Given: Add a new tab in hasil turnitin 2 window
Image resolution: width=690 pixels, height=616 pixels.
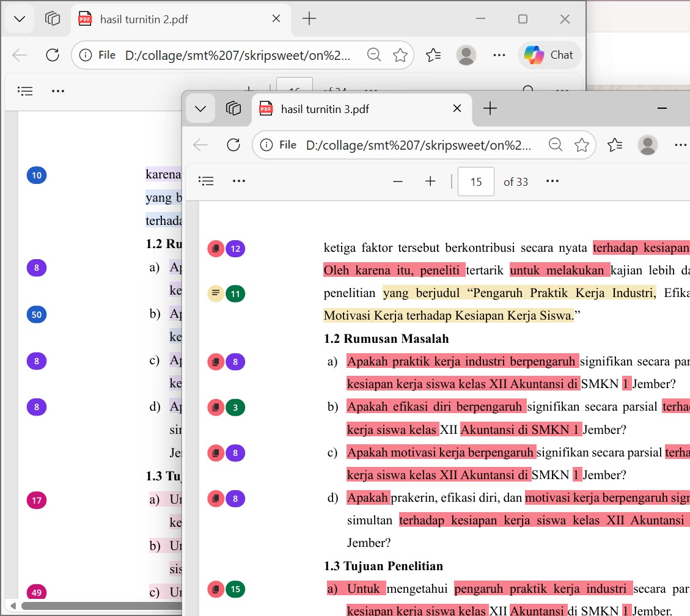Looking at the screenshot, I should (309, 19).
